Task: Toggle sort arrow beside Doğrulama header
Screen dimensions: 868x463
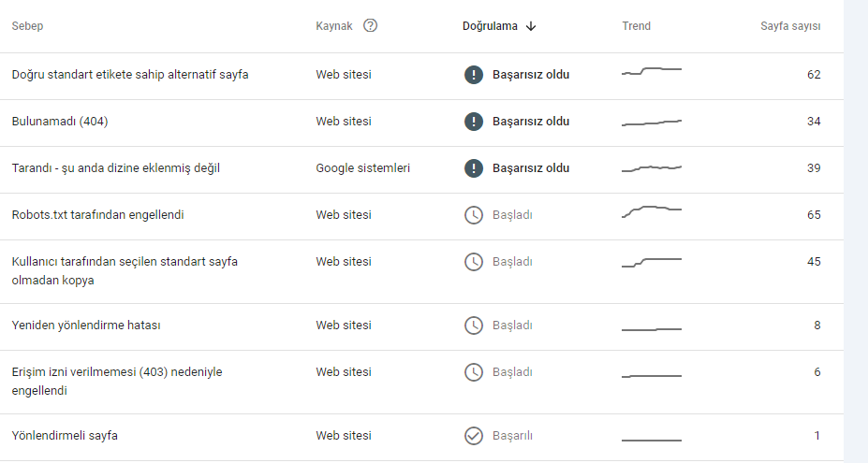Action: pyautogui.click(x=531, y=26)
